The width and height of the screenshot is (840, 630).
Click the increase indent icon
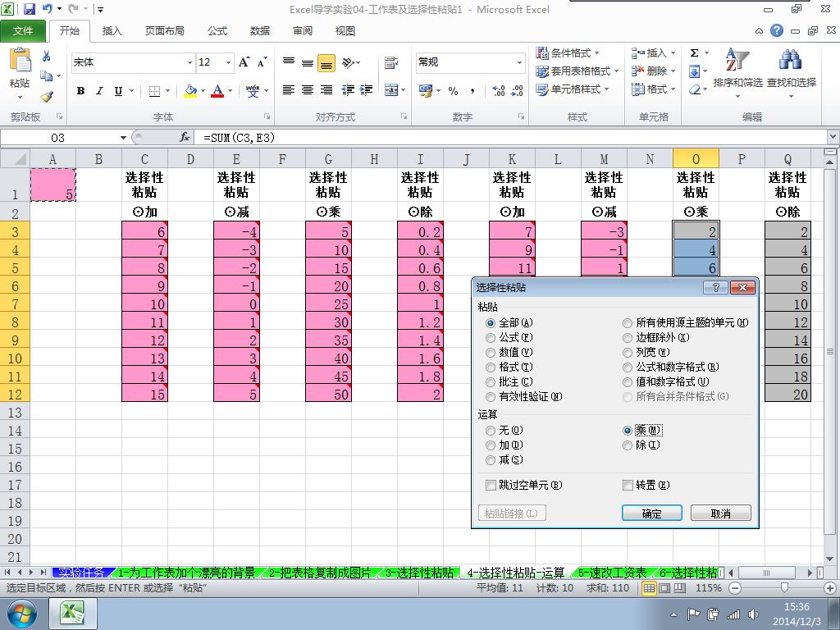coord(367,90)
